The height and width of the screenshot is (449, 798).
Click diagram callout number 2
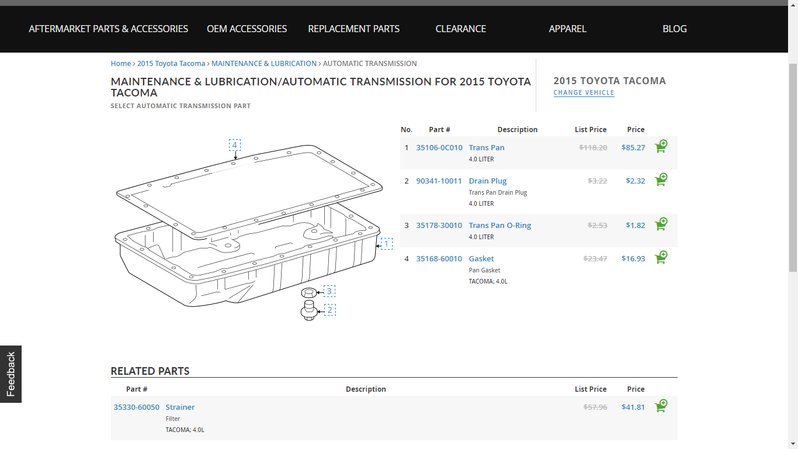pos(330,310)
